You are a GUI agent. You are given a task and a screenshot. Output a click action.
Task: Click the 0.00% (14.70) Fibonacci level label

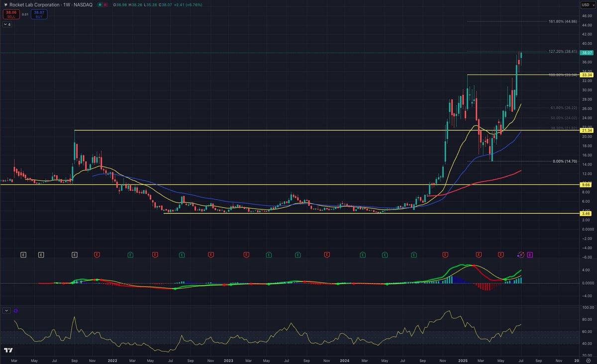coord(565,162)
